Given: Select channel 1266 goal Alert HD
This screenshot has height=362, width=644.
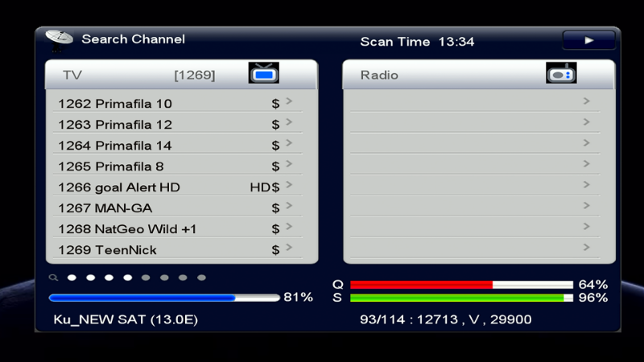Looking at the screenshot, I should [x=178, y=185].
